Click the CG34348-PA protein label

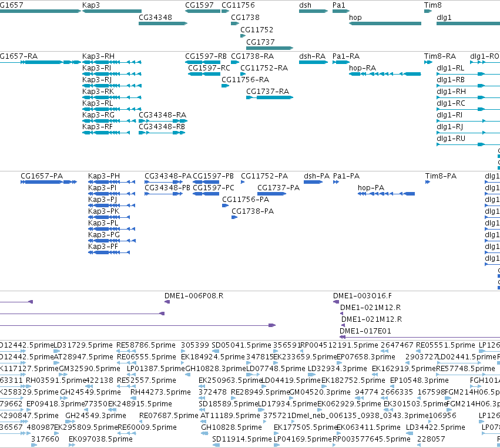168,176
